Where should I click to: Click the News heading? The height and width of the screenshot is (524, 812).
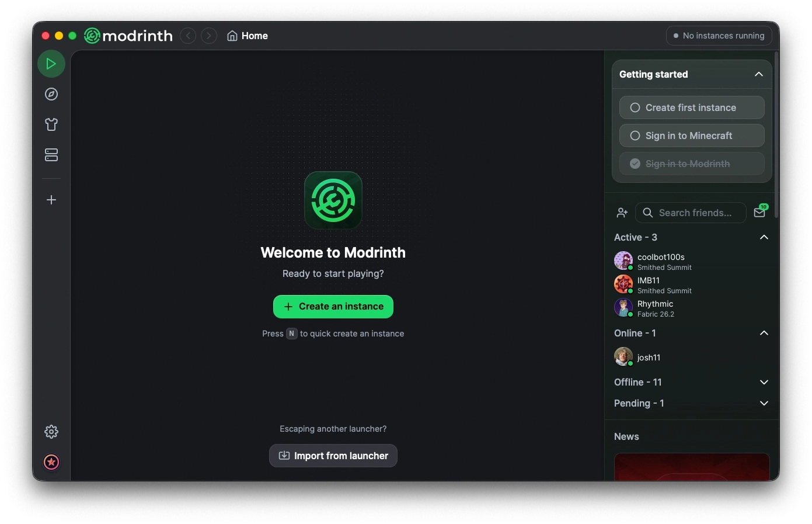click(x=626, y=436)
